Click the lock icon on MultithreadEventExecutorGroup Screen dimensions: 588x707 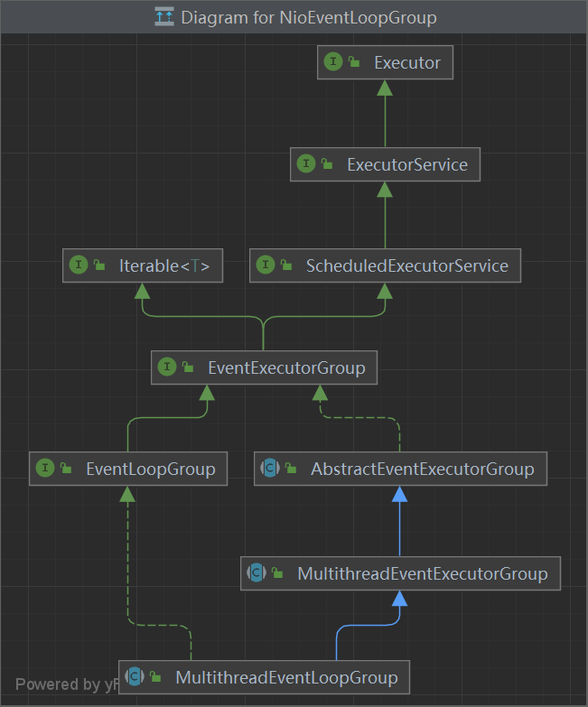coord(277,573)
